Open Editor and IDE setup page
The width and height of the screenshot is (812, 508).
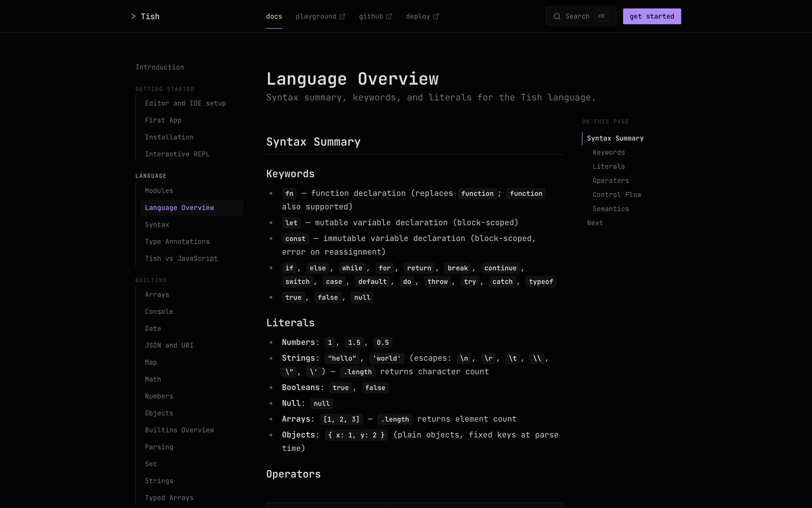pyautogui.click(x=185, y=103)
